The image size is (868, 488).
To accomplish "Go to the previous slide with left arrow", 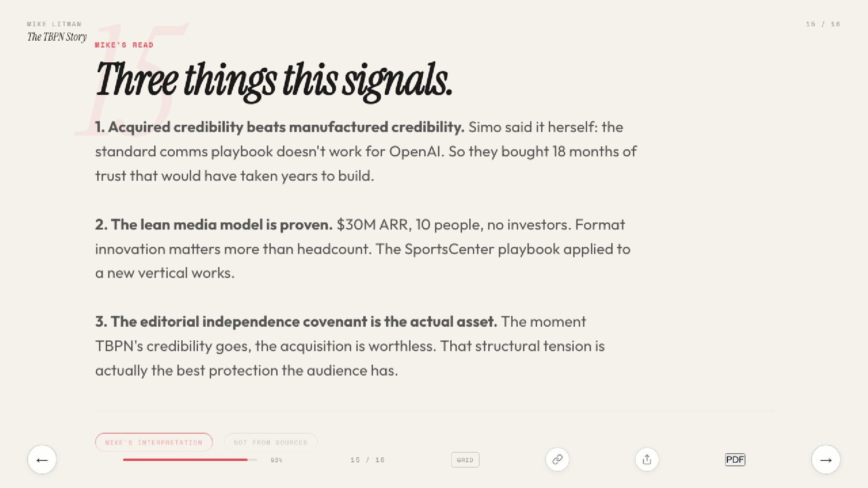I will (42, 460).
